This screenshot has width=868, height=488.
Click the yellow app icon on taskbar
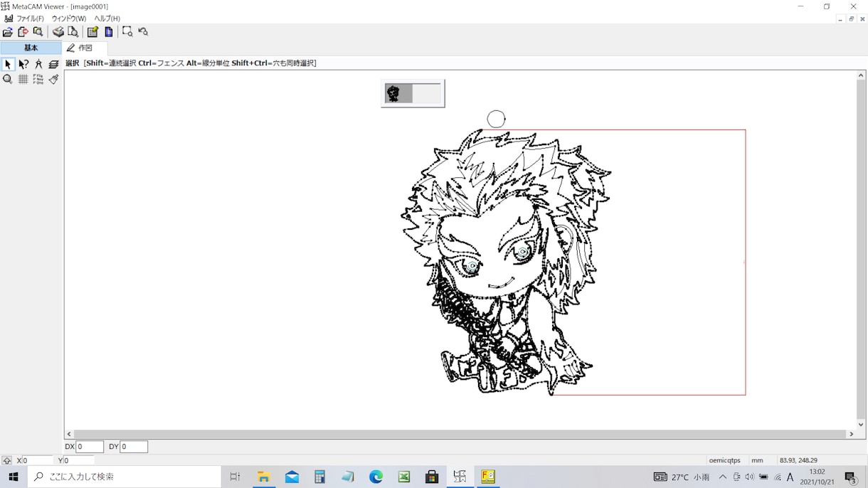(x=488, y=477)
